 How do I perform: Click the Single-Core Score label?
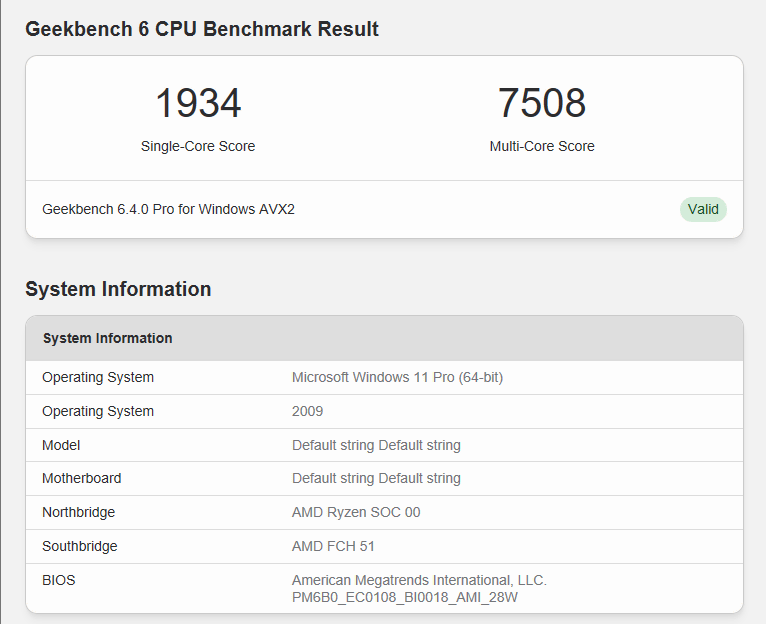[x=198, y=146]
